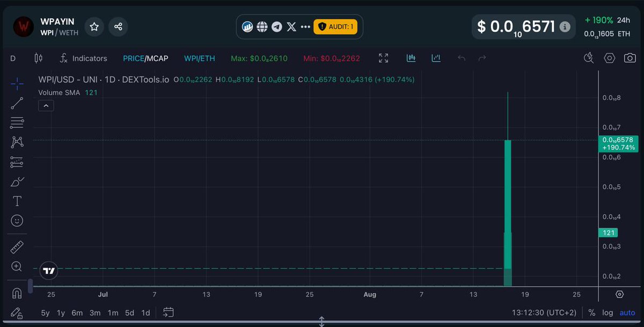Select the brush tool
This screenshot has height=327, width=644.
pyautogui.click(x=17, y=181)
